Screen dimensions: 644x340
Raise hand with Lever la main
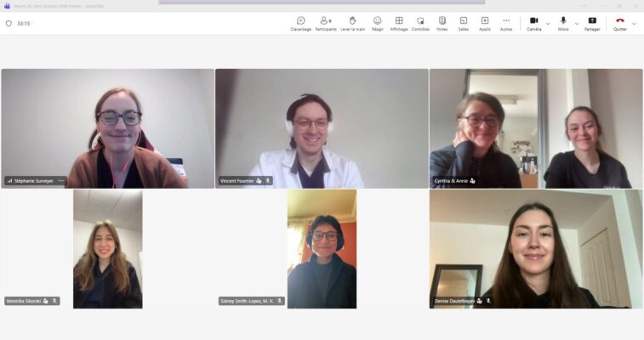352,23
